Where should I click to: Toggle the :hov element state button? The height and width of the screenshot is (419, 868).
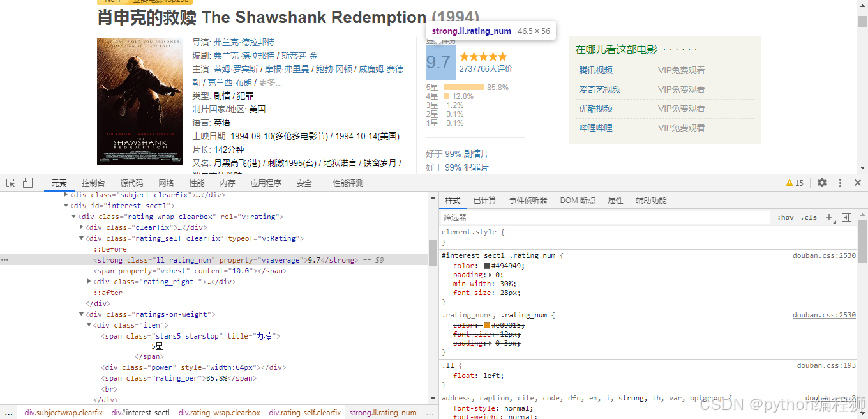coord(786,217)
